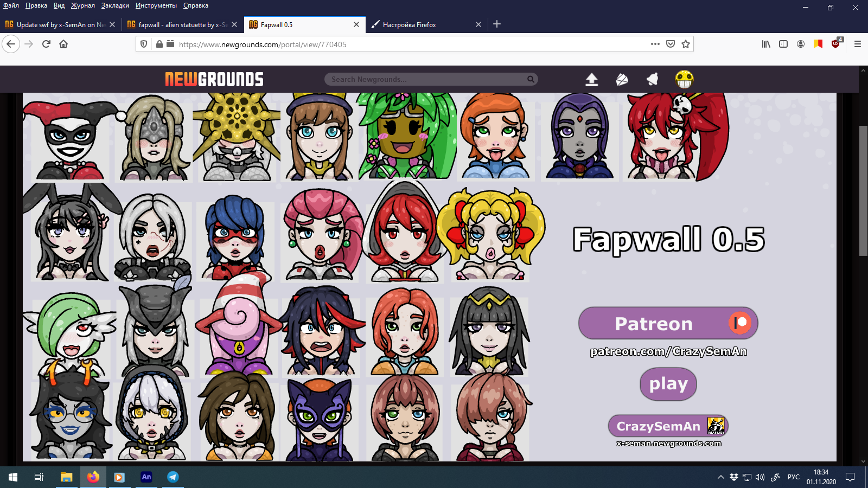868x488 pixels.
Task: Open the media player taskbar icon
Action: [119, 477]
